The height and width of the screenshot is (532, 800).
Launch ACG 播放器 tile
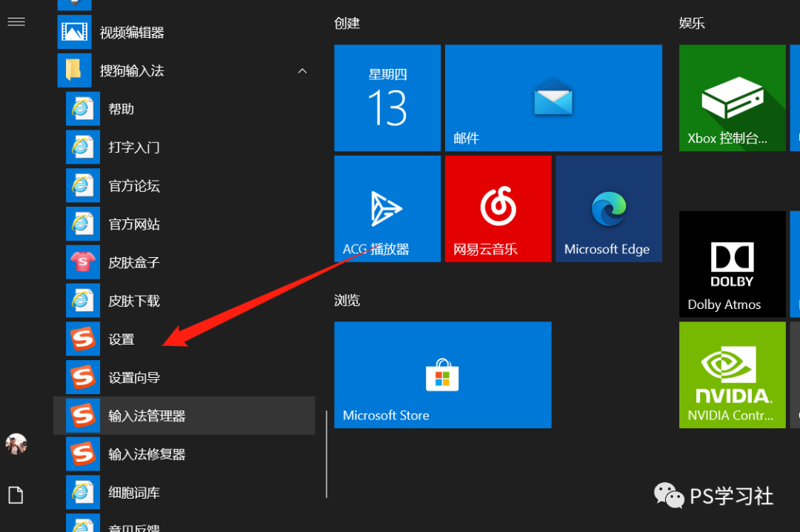point(387,209)
